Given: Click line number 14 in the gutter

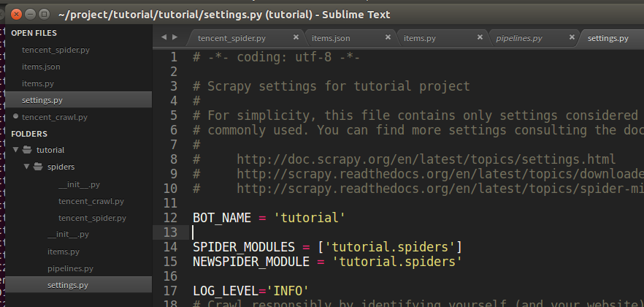Looking at the screenshot, I should [171, 247].
